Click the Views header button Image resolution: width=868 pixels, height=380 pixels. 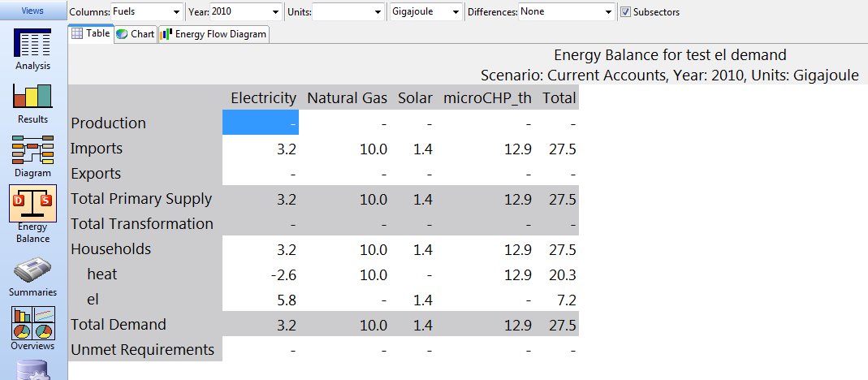32,11
